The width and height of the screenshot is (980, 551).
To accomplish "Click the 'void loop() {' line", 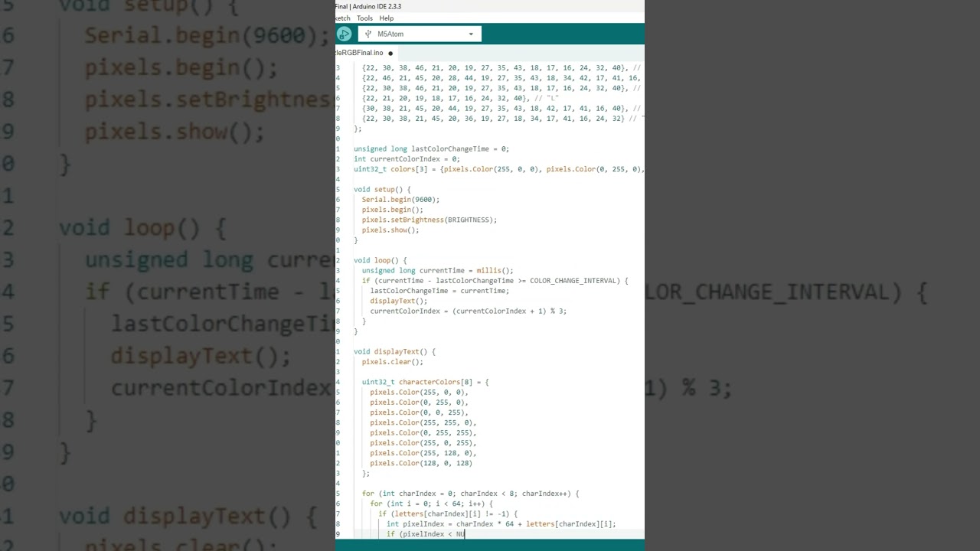I will tap(381, 260).
